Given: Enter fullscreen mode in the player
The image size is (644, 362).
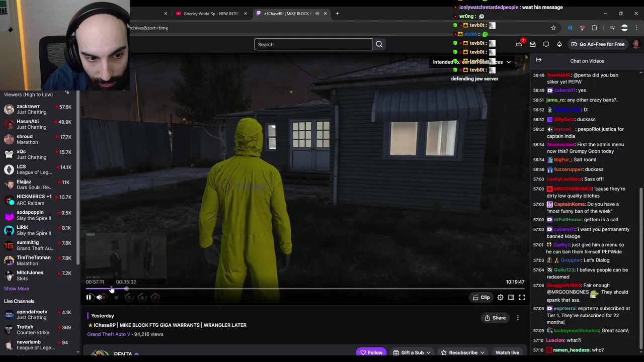Looking at the screenshot, I should pos(522,298).
